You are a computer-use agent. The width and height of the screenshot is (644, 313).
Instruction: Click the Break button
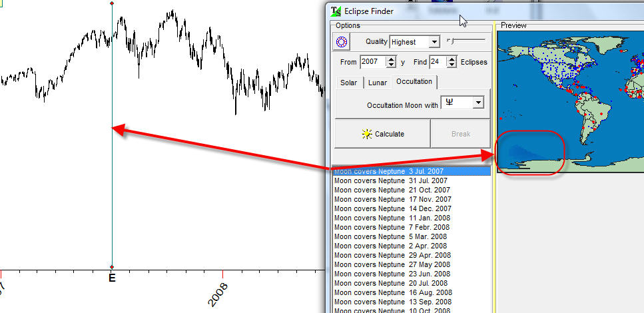point(460,134)
